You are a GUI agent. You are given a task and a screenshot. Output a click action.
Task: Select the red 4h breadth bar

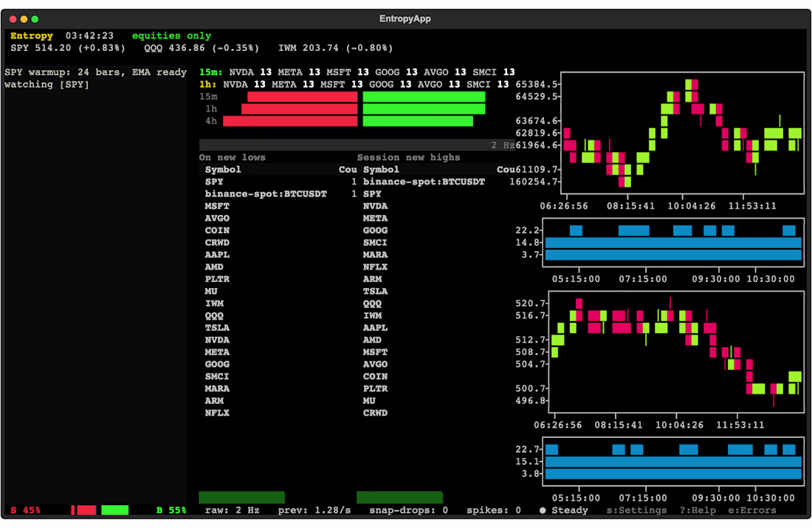(x=290, y=121)
